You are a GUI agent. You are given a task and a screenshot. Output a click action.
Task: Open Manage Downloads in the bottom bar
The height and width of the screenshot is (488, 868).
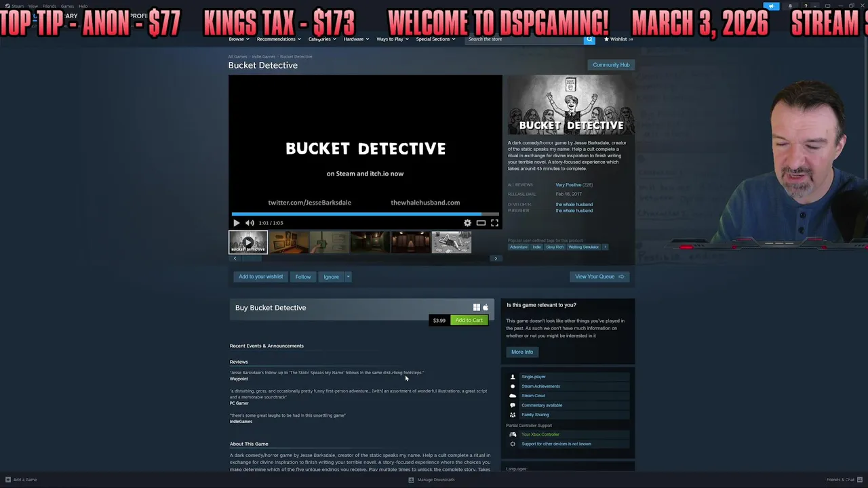point(431,480)
